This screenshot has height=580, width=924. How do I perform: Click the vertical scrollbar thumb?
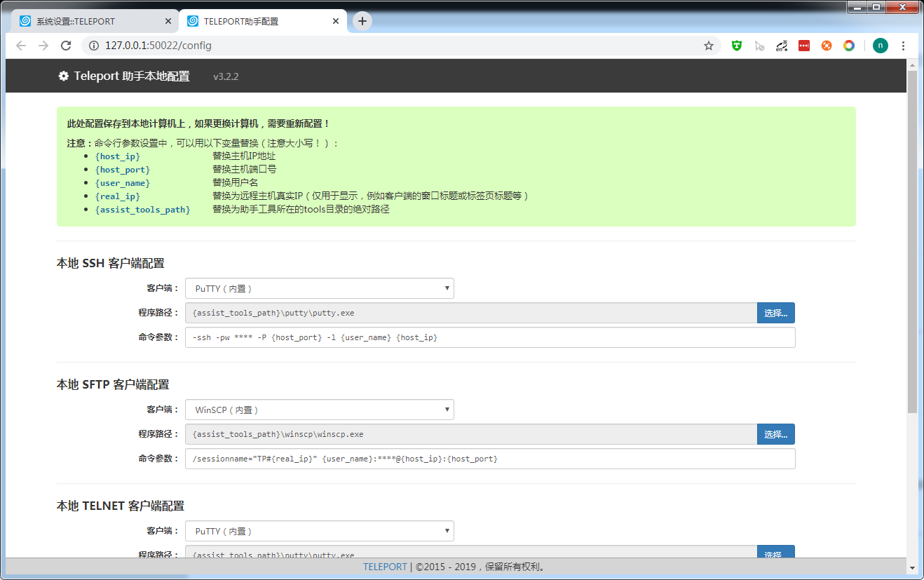[x=911, y=241]
